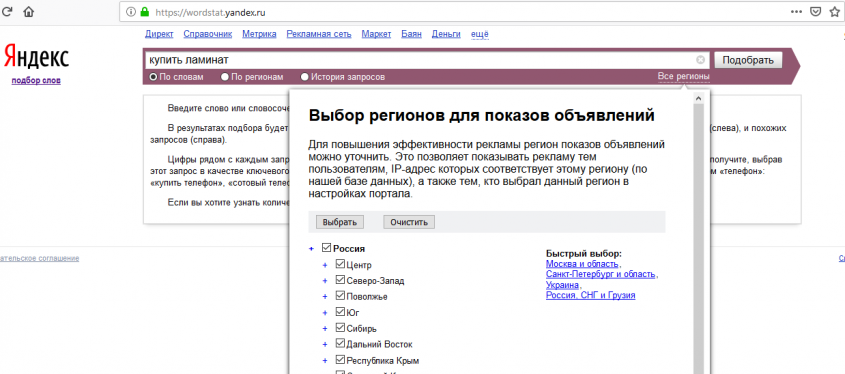Uncheck the Сибирь checkbox

pos(340,327)
